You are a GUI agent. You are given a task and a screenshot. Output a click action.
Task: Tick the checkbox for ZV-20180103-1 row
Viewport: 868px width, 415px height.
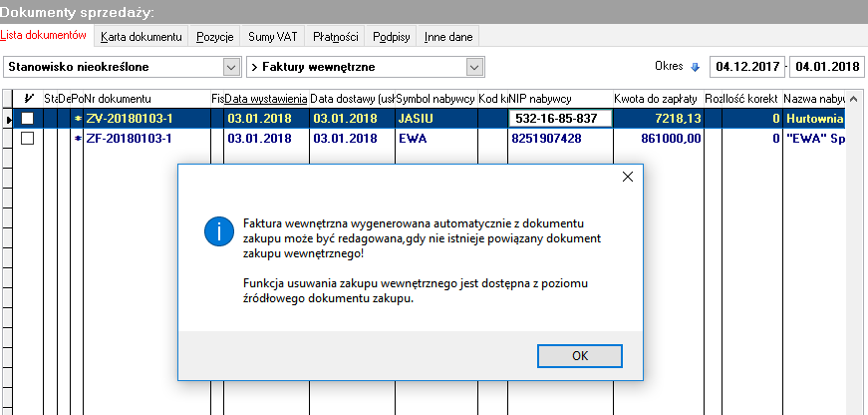27,118
